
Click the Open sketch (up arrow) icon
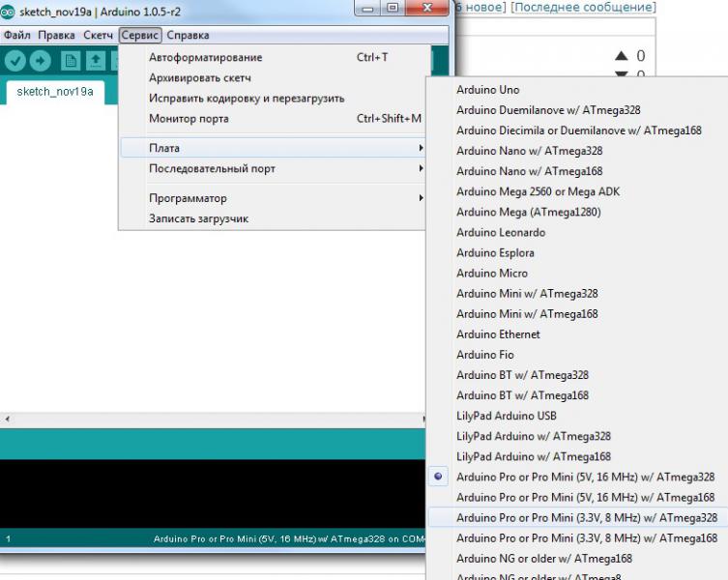tap(96, 61)
